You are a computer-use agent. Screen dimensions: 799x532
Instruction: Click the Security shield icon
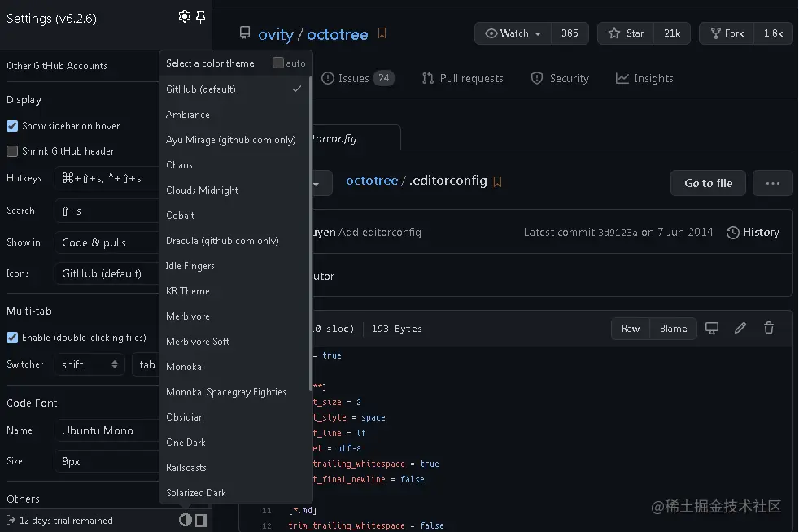(x=536, y=78)
